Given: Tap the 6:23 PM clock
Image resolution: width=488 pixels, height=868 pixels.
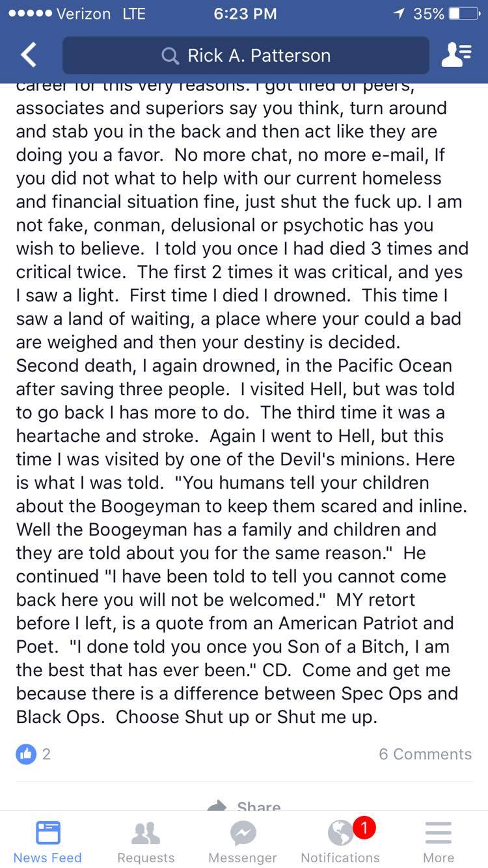Looking at the screenshot, I should [x=245, y=14].
